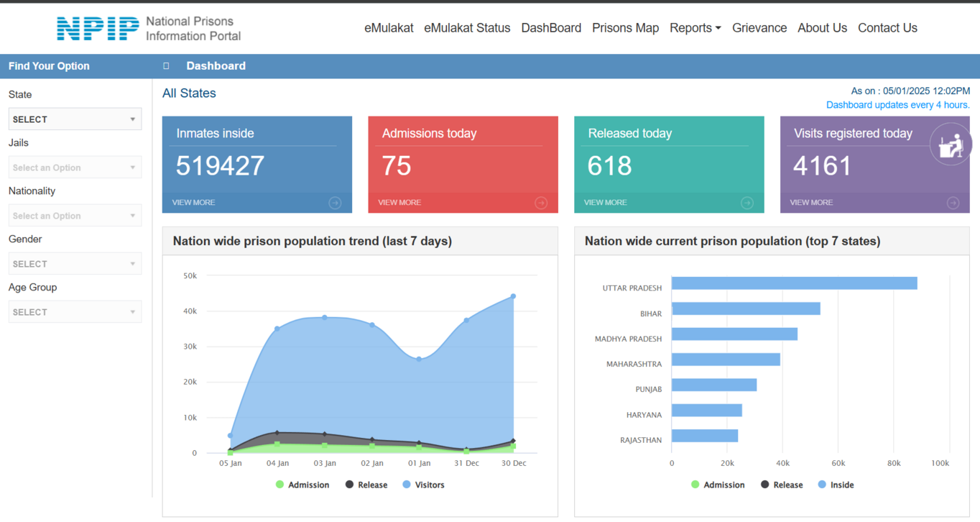Click arrow icon on Released today card

pos(747,203)
